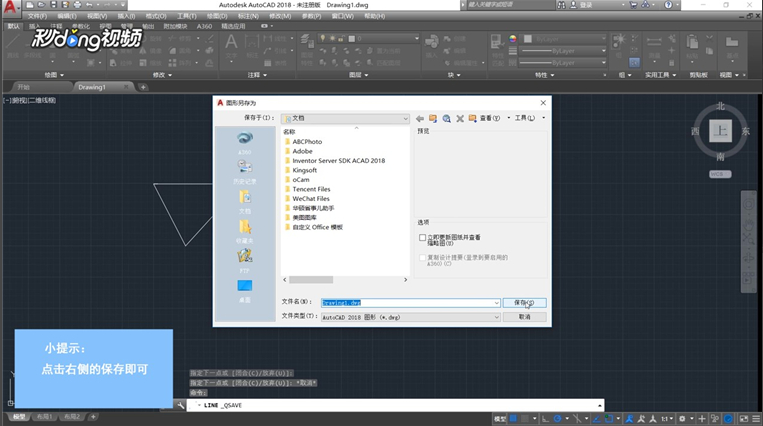
Task: Click the Back arrow in save dialog
Action: tap(421, 118)
